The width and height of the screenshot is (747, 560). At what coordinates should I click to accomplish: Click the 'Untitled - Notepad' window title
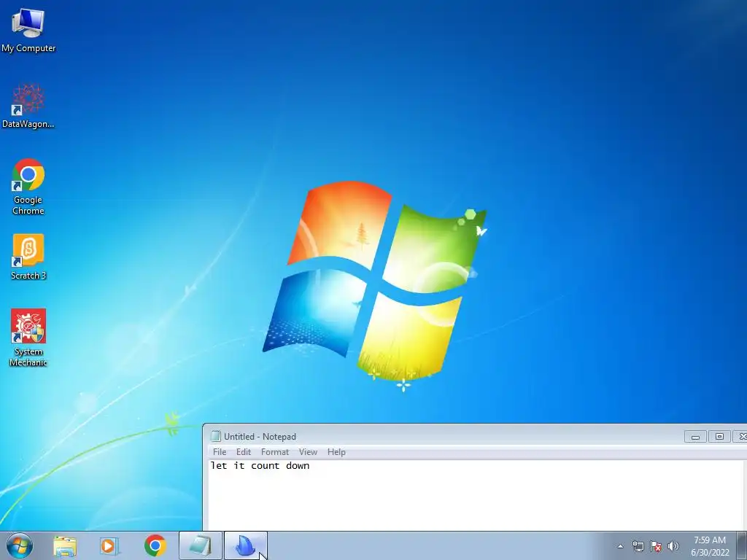click(260, 436)
